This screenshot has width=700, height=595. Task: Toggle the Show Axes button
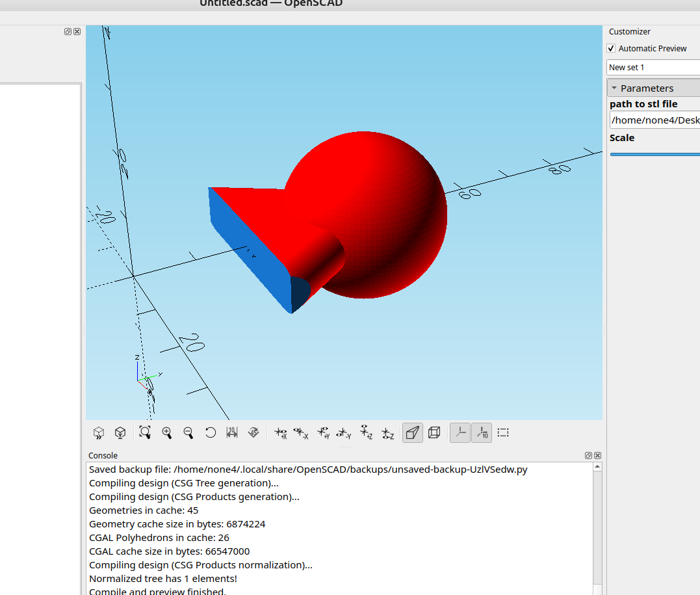[x=460, y=432]
